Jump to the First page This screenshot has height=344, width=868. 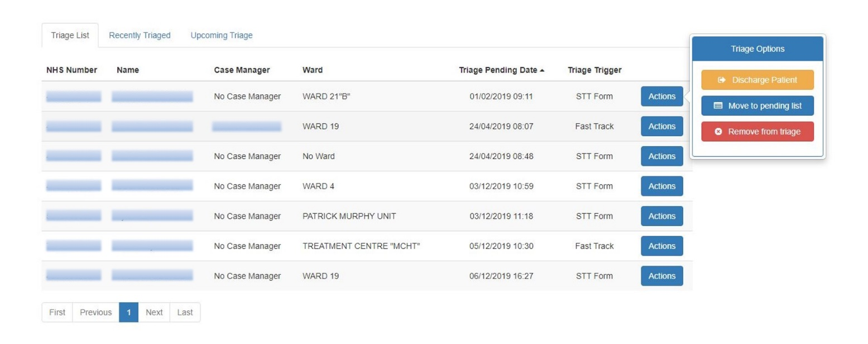click(x=57, y=312)
